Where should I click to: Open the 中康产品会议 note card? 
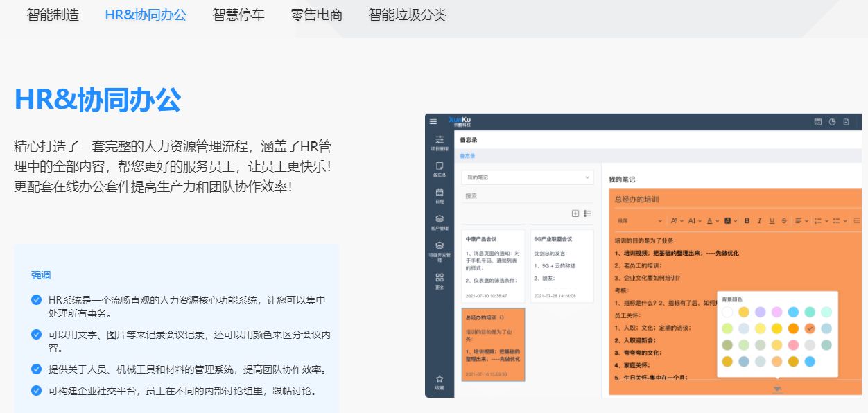[x=493, y=267]
